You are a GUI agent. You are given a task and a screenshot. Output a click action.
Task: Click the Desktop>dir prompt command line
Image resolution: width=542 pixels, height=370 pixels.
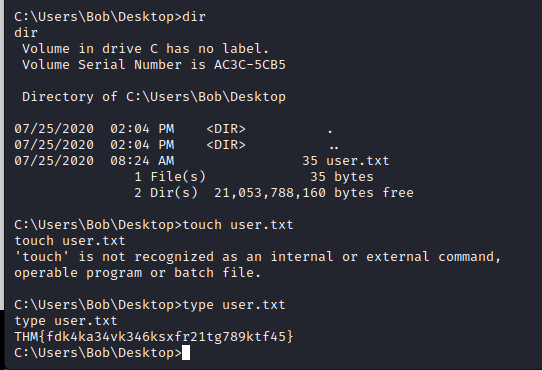[x=110, y=17]
